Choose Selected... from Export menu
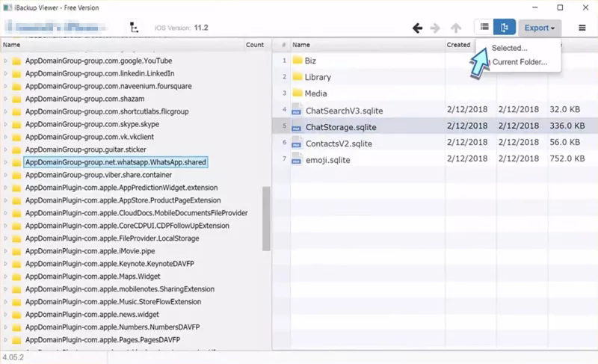This screenshot has height=364, width=598. click(x=510, y=48)
